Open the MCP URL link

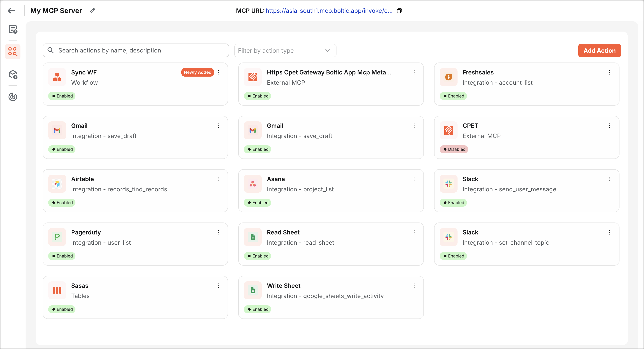click(x=329, y=11)
